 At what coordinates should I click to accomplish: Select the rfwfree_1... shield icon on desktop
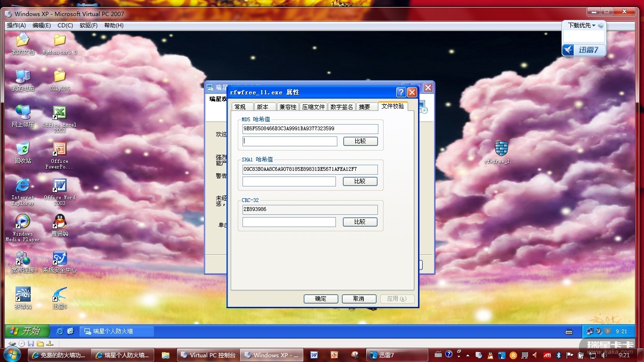point(501,152)
